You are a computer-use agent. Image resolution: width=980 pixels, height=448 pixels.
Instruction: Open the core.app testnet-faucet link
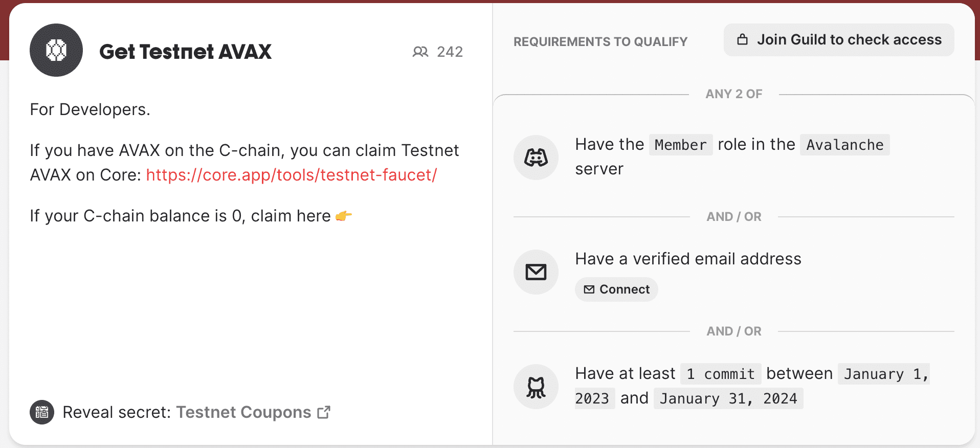(x=291, y=175)
